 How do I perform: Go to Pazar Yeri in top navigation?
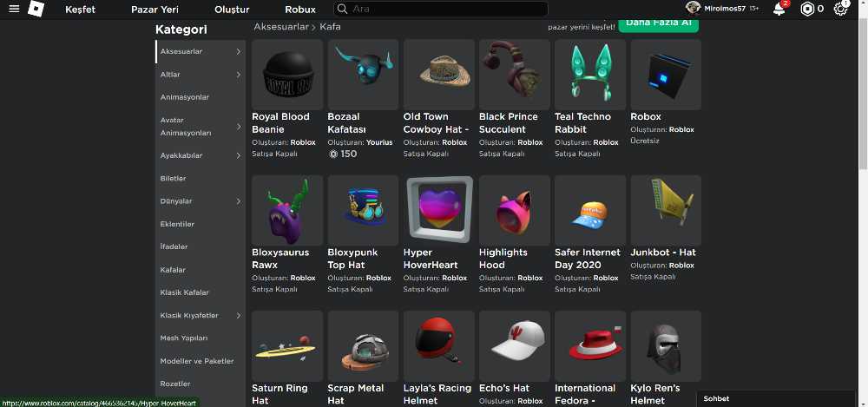pos(155,10)
